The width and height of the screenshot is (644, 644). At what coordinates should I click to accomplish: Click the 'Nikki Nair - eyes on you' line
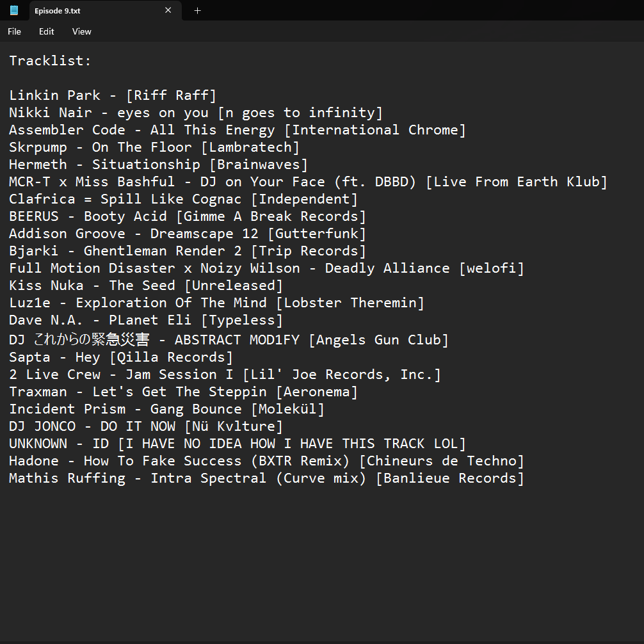pos(196,113)
